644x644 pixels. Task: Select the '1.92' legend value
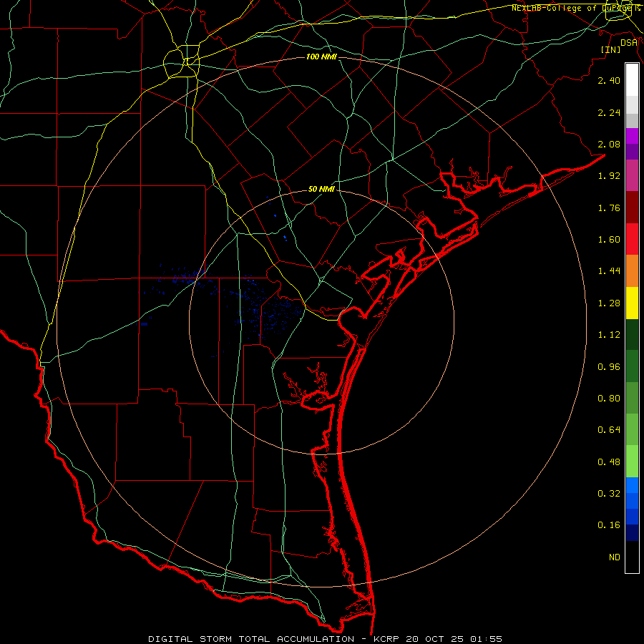[x=609, y=176]
